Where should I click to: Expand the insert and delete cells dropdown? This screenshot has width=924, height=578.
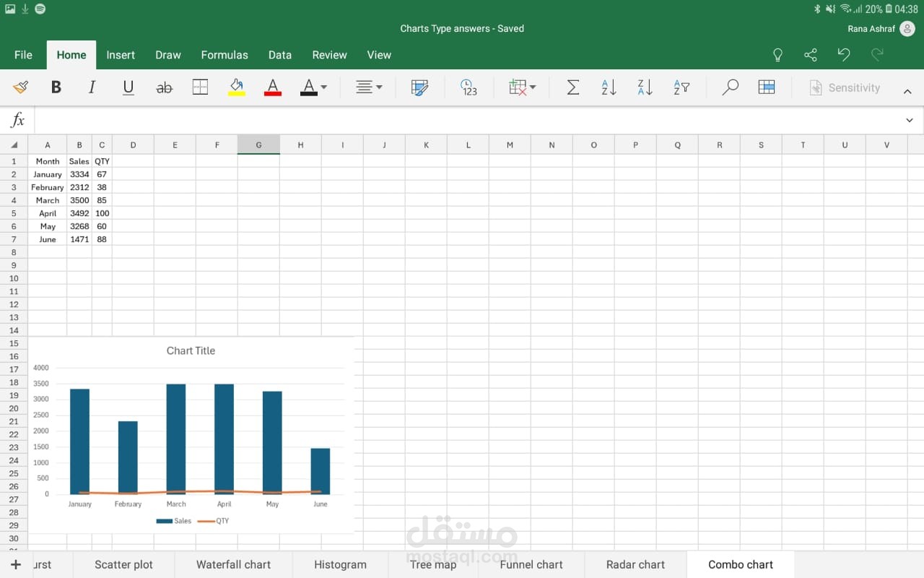522,87
